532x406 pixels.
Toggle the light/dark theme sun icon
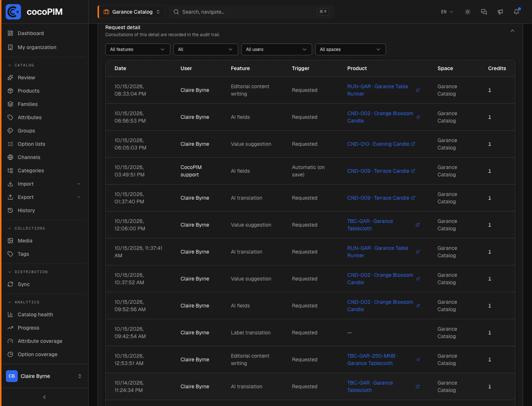pyautogui.click(x=468, y=12)
